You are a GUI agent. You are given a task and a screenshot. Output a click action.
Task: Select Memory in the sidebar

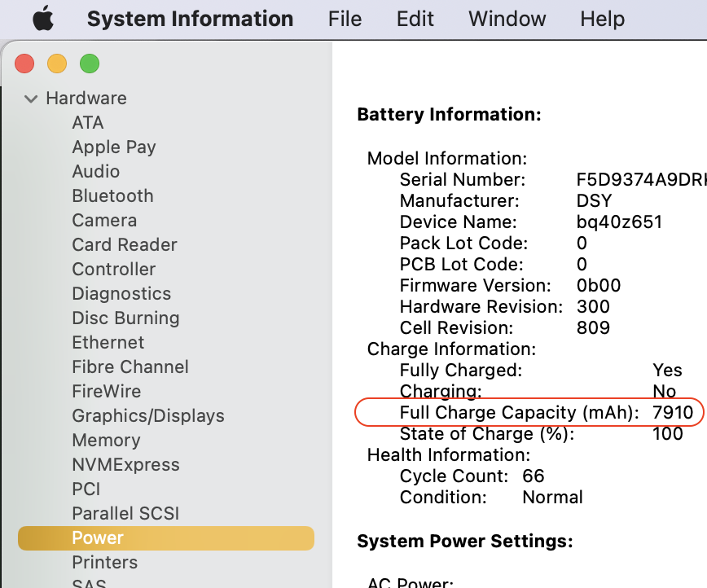pos(107,440)
